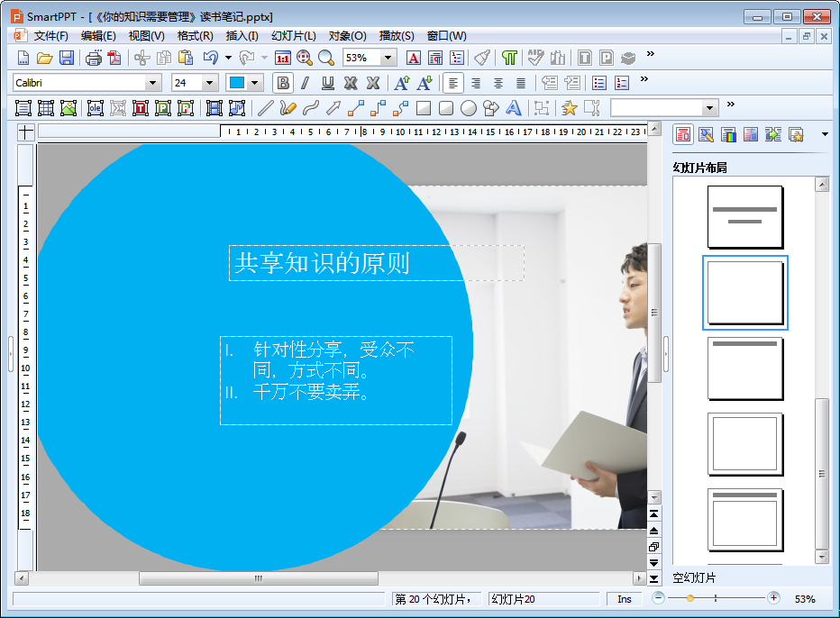The width and height of the screenshot is (840, 618).
Task: Go to the next slide button
Action: 654,562
